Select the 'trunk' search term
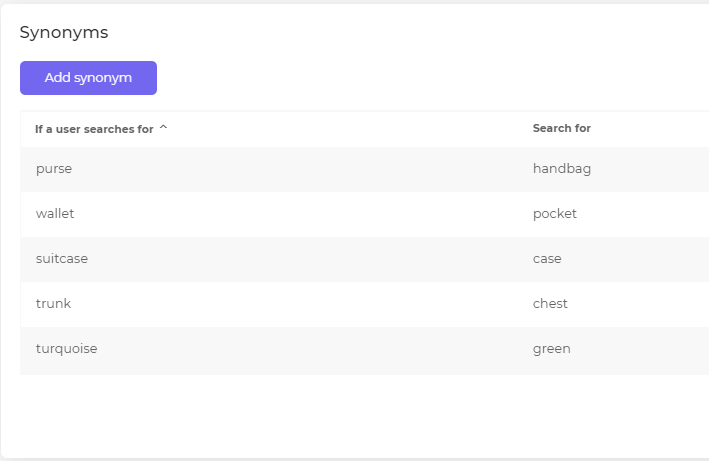709x461 pixels. [53, 304]
